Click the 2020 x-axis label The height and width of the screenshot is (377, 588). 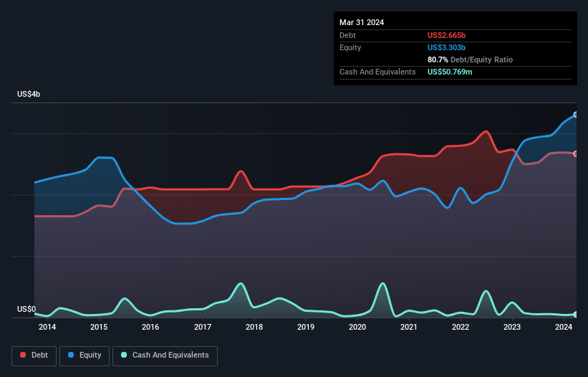[x=357, y=327]
